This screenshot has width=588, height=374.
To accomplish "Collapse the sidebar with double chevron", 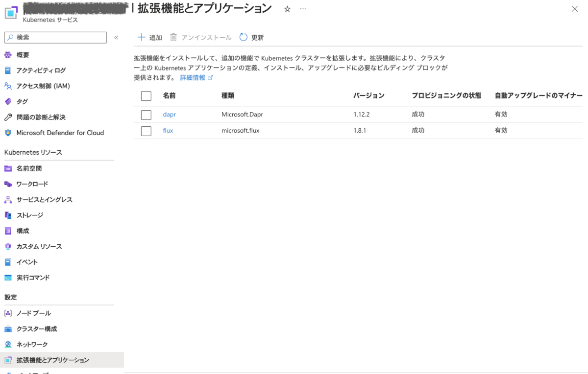I will pyautogui.click(x=116, y=38).
